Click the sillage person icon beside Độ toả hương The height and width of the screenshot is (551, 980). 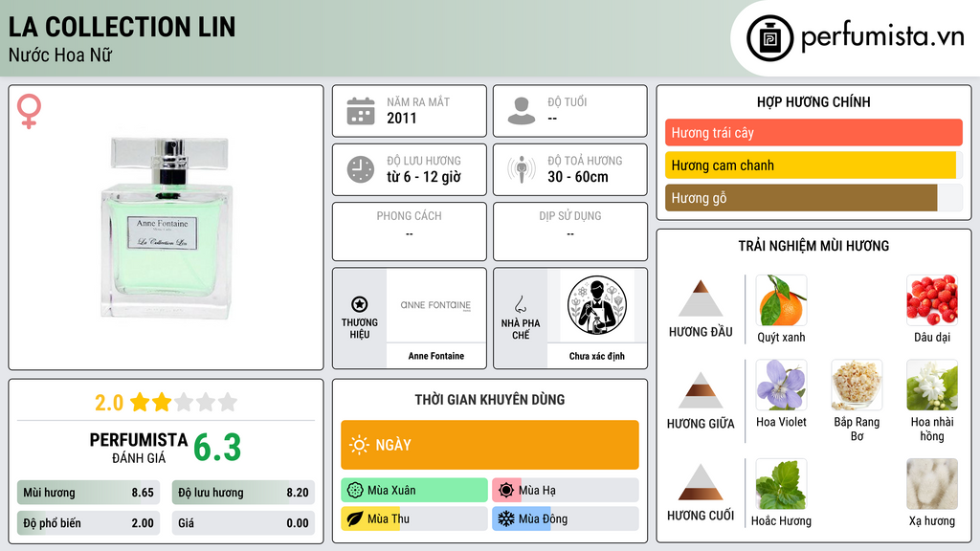point(522,169)
